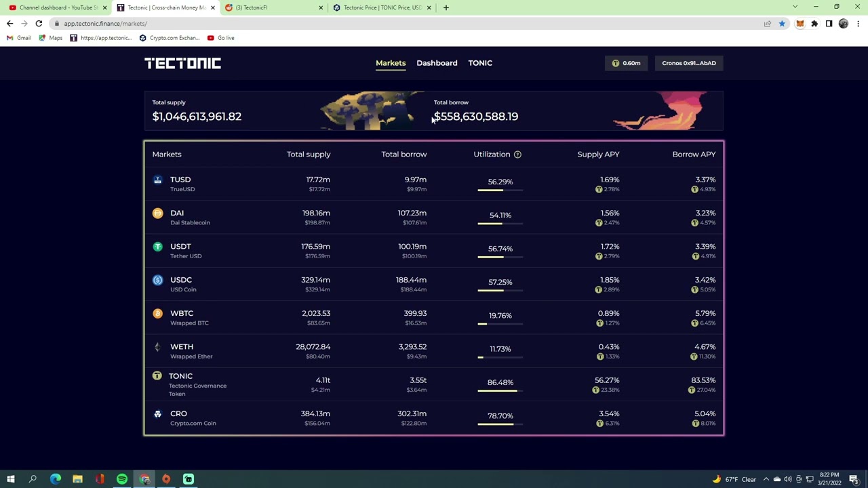
Task: Open MetaMask fox extension
Action: (800, 24)
